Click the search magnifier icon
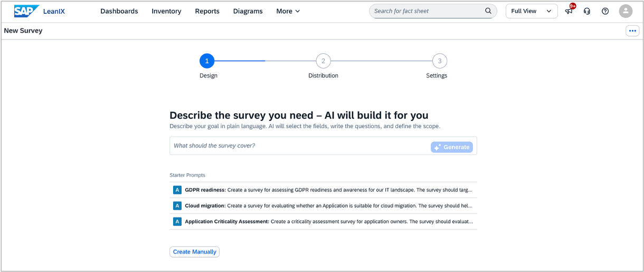This screenshot has width=644, height=272. pyautogui.click(x=488, y=11)
